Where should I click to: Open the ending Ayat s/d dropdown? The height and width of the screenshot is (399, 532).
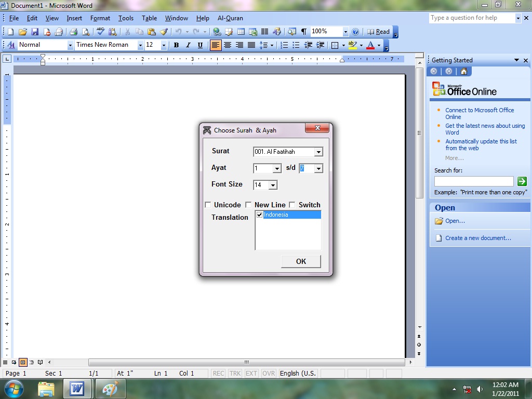pyautogui.click(x=318, y=168)
